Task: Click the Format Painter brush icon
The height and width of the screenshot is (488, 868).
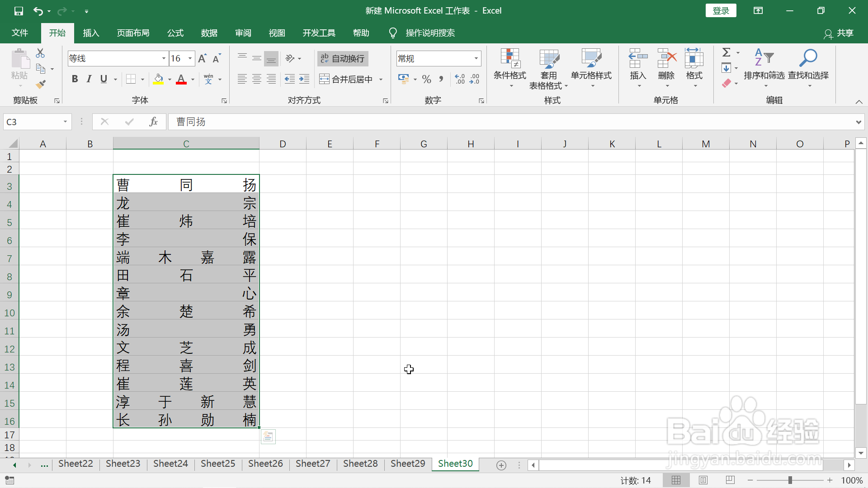Action: pos(41,84)
